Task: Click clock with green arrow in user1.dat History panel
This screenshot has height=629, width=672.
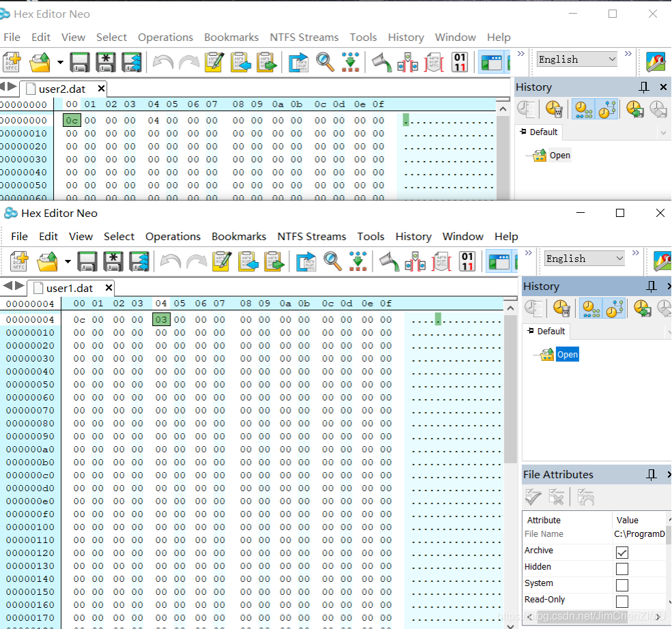Action: pyautogui.click(x=642, y=308)
